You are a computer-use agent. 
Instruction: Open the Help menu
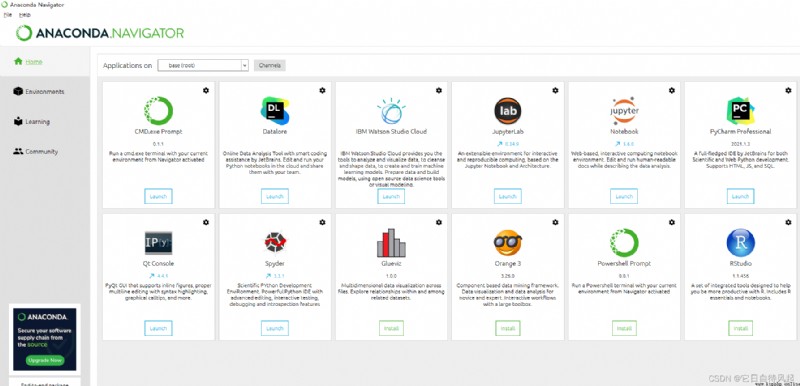pos(24,15)
